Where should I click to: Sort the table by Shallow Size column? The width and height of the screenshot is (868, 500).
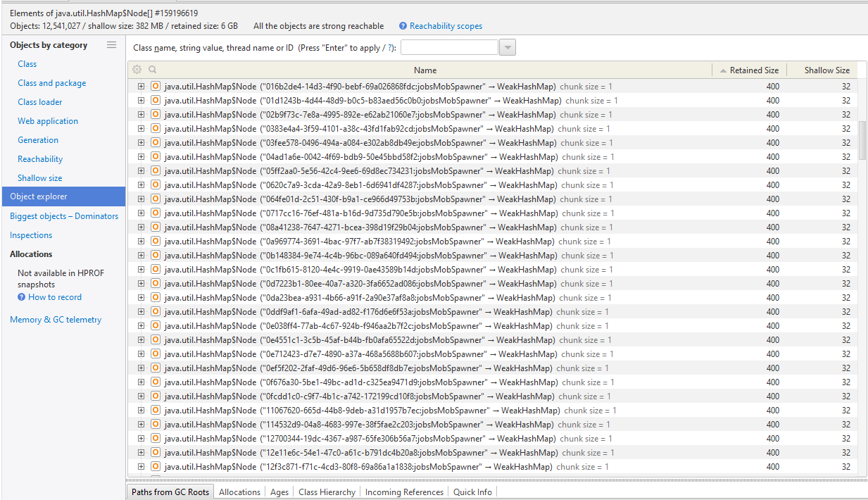coord(826,69)
